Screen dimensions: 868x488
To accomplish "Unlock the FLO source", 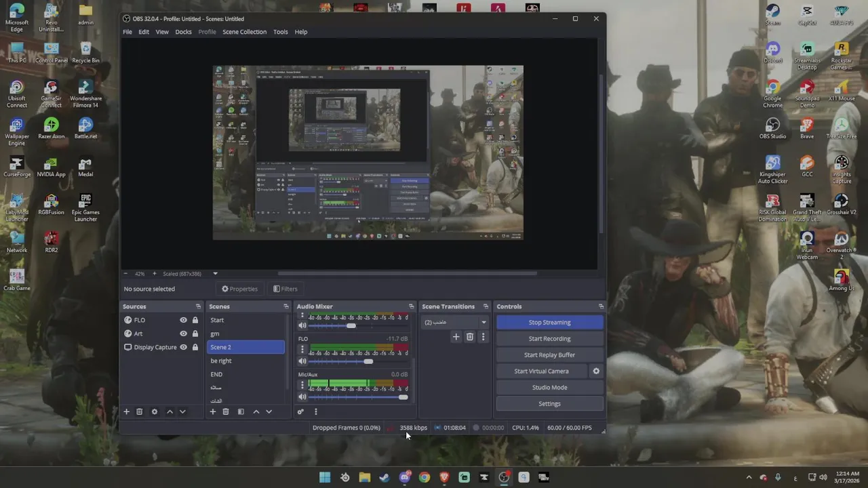I will (x=195, y=320).
